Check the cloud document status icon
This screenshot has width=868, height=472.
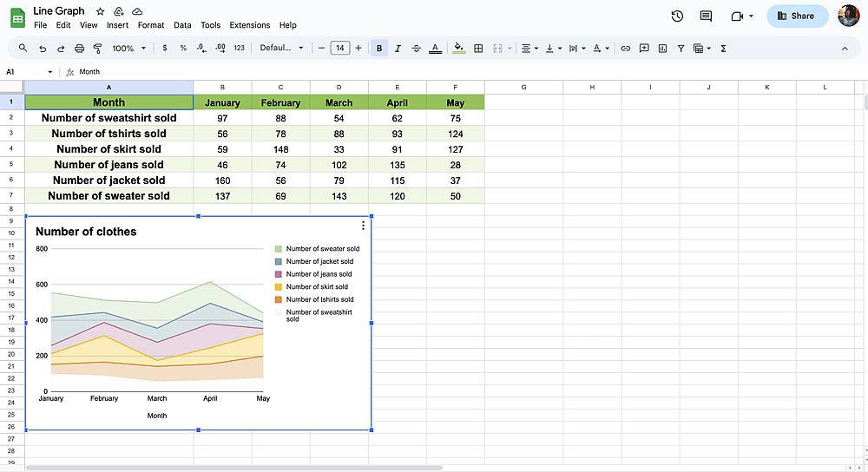[x=137, y=11]
